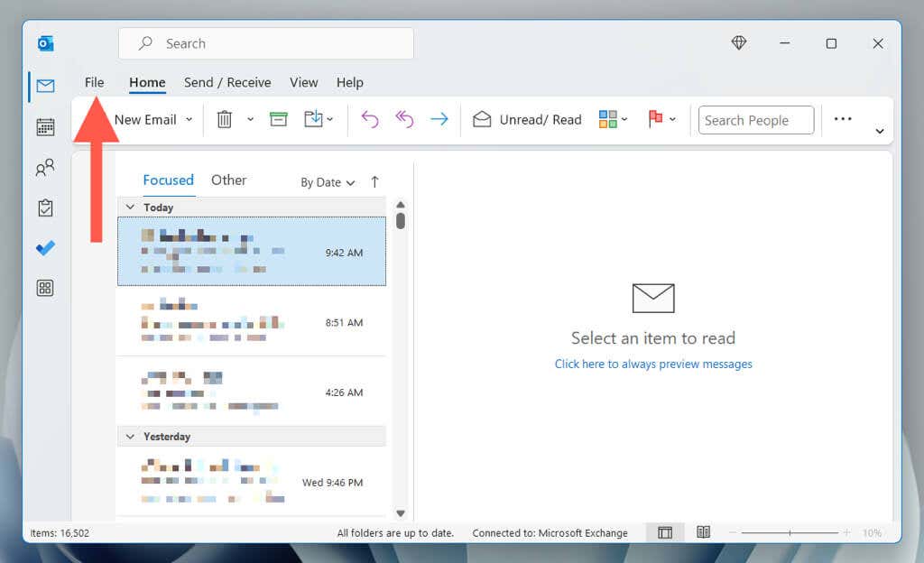Image resolution: width=924 pixels, height=563 pixels.
Task: Open the Calendar view in sidebar
Action: [45, 127]
